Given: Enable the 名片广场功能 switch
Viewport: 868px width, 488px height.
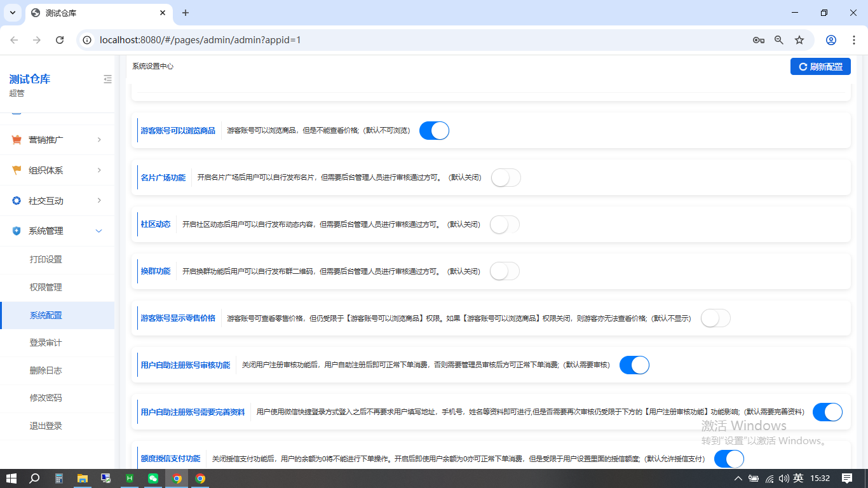Looking at the screenshot, I should tap(506, 178).
